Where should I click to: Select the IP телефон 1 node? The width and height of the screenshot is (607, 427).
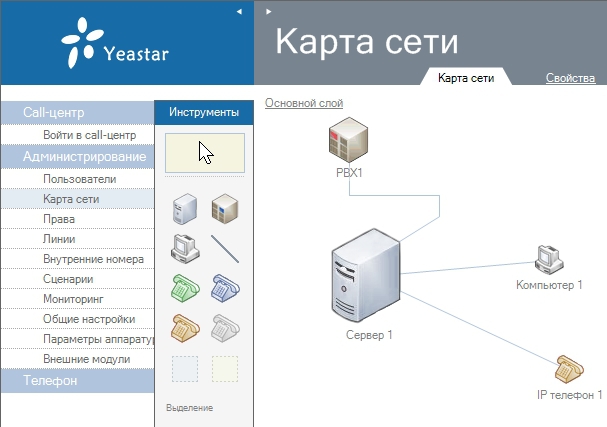[x=570, y=369]
